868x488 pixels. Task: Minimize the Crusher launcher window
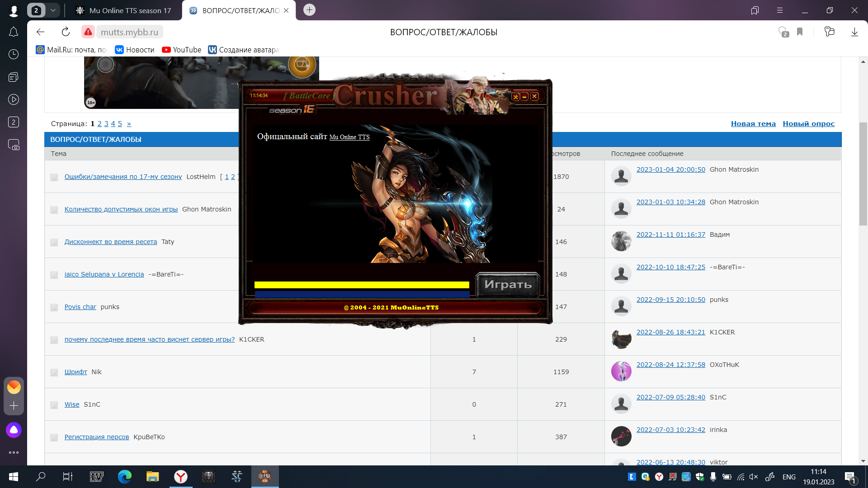[x=524, y=97]
